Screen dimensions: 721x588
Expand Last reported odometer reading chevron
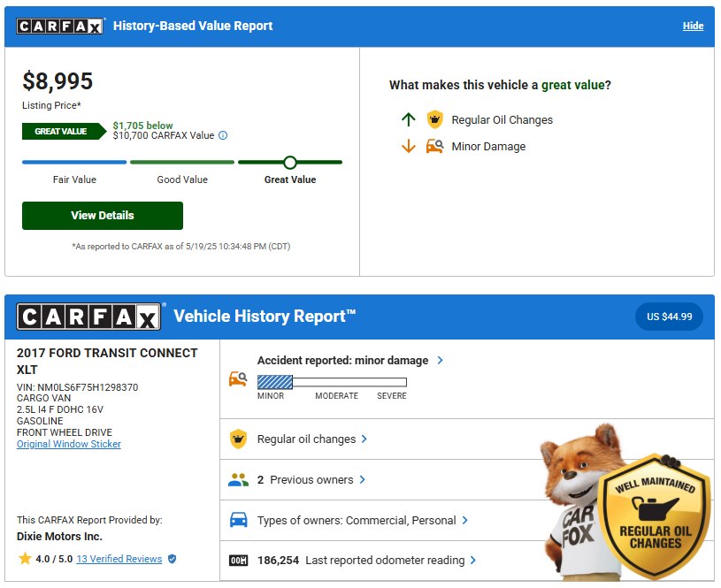473,561
